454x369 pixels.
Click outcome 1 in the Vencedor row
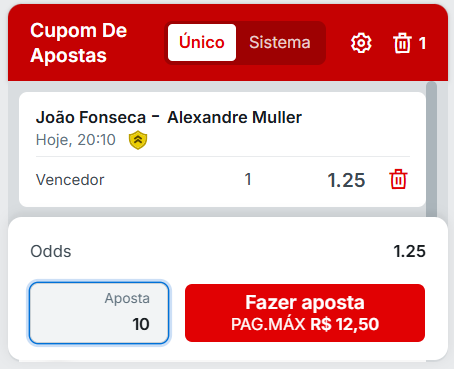click(248, 180)
